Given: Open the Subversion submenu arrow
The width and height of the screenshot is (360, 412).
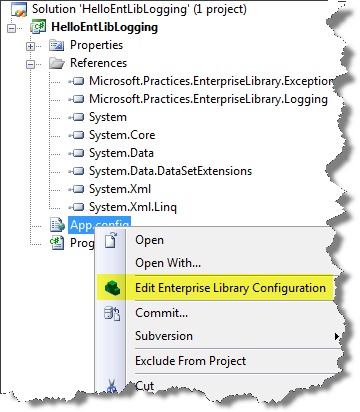Looking at the screenshot, I should click(x=337, y=337).
